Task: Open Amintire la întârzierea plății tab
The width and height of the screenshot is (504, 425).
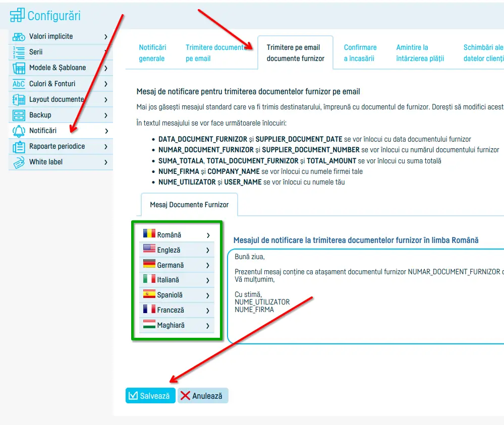Action: click(420, 53)
